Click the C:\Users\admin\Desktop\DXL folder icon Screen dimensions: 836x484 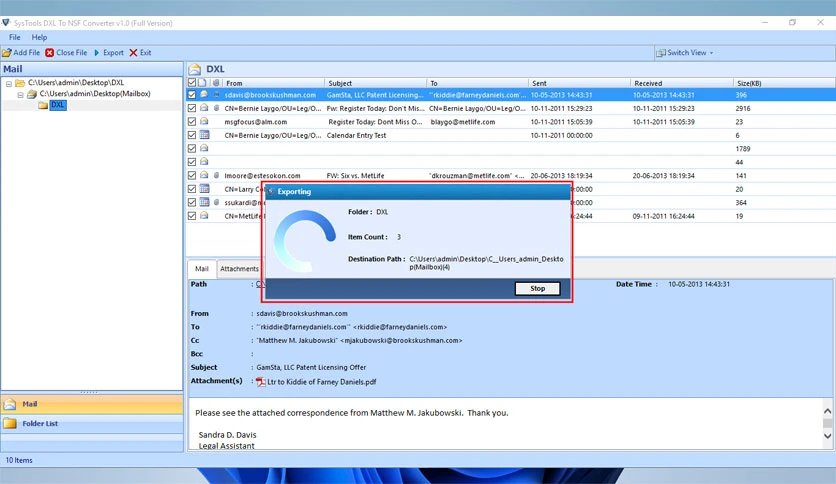coord(20,83)
